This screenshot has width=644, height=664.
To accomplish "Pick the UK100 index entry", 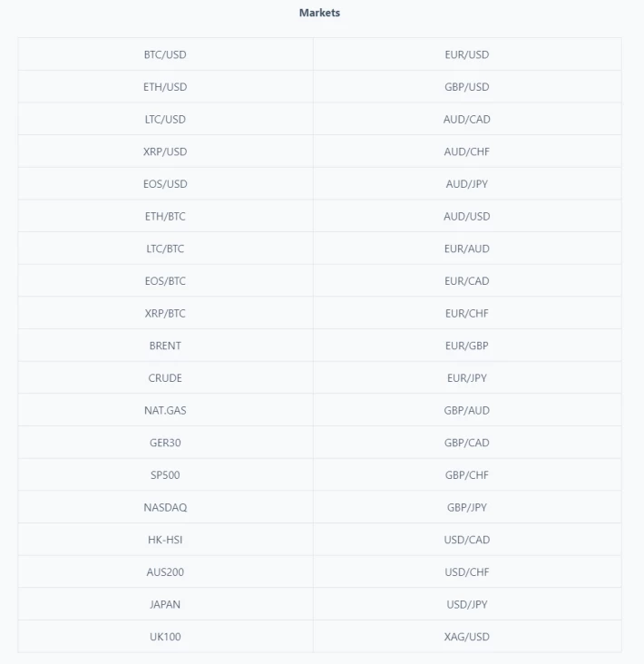I will pos(165,637).
